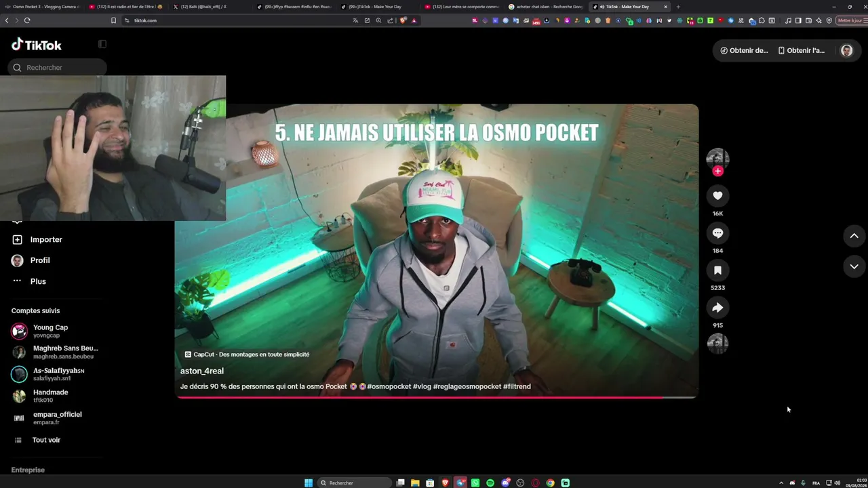
Task: Open the Importer upload page
Action: point(37,239)
